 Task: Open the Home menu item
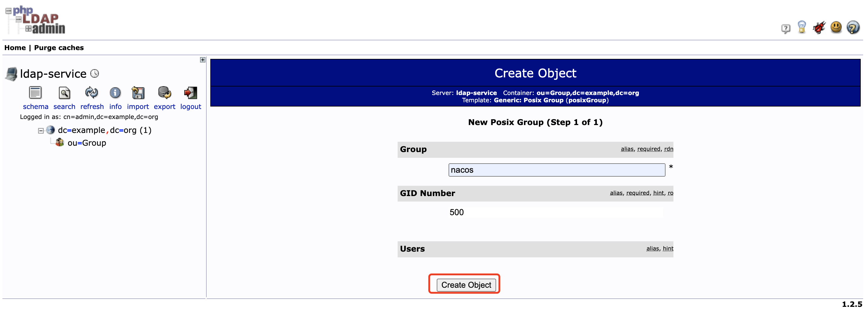point(15,48)
